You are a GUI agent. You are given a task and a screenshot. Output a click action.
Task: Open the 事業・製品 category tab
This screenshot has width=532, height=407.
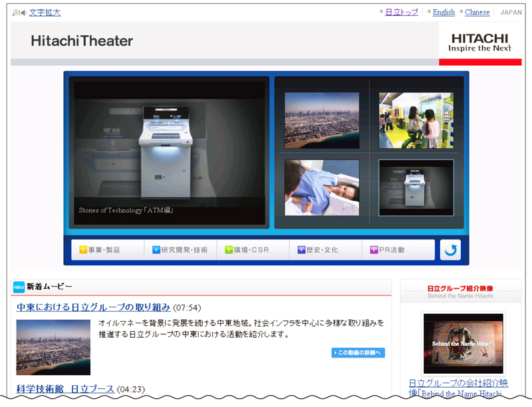tap(108, 250)
